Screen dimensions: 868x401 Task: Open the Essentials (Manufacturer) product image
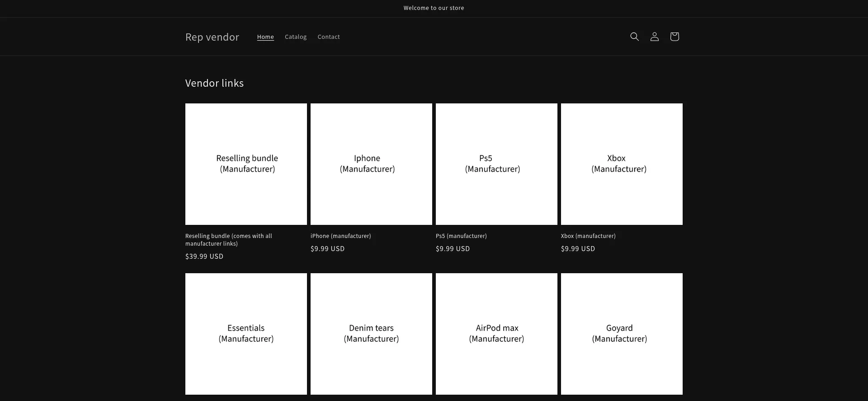pos(246,334)
